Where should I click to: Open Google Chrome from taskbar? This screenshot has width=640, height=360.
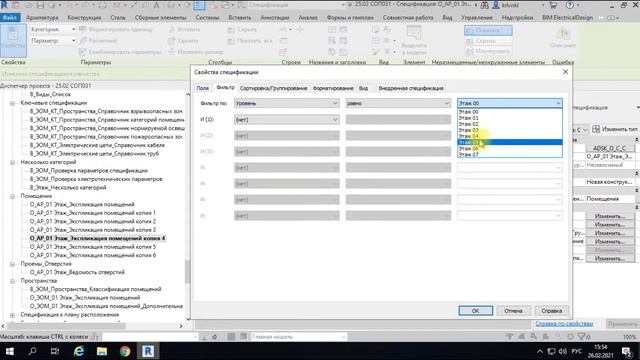(x=125, y=351)
